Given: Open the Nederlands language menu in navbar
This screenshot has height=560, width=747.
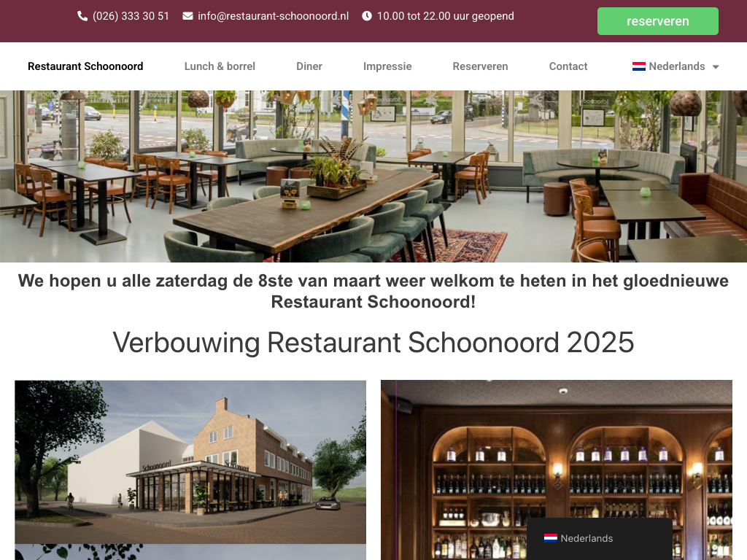Looking at the screenshot, I should point(675,66).
